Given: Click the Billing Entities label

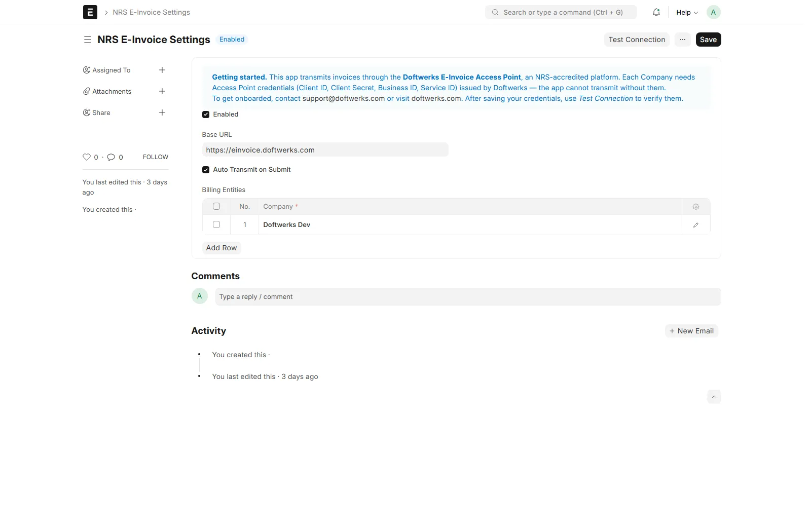Looking at the screenshot, I should [224, 190].
